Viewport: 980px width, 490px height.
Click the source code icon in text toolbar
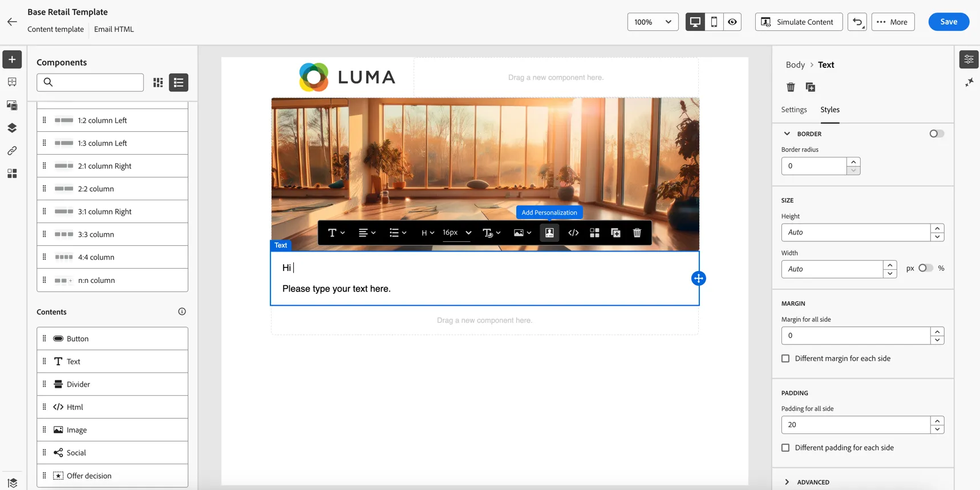click(x=573, y=233)
